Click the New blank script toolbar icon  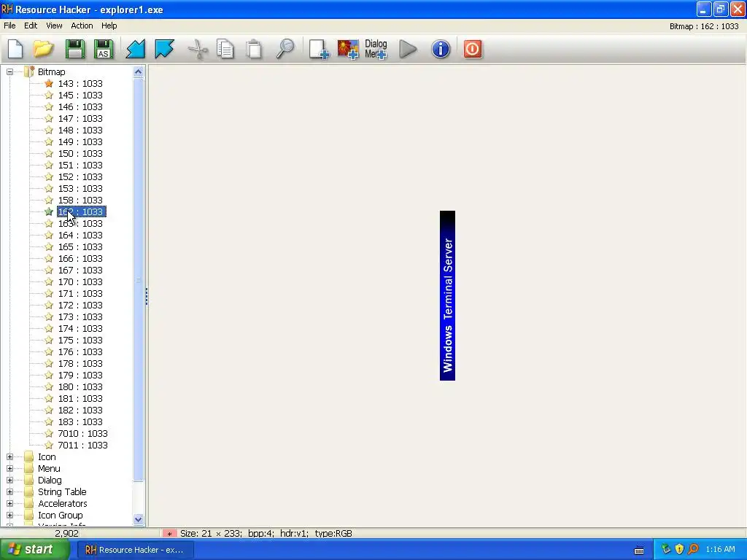point(15,49)
